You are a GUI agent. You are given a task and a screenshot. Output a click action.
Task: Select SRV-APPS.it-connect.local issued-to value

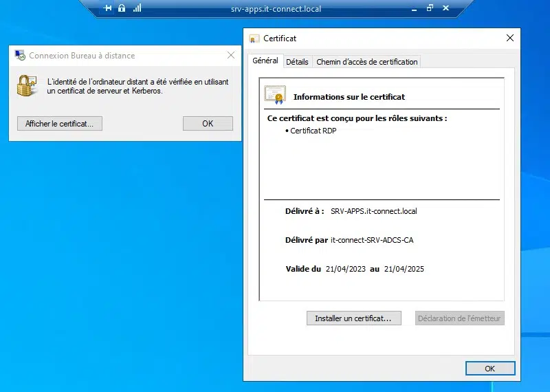[373, 211]
